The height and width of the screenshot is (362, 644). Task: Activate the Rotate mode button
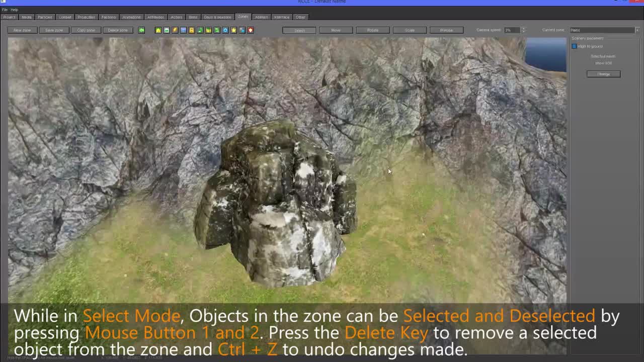coord(373,30)
